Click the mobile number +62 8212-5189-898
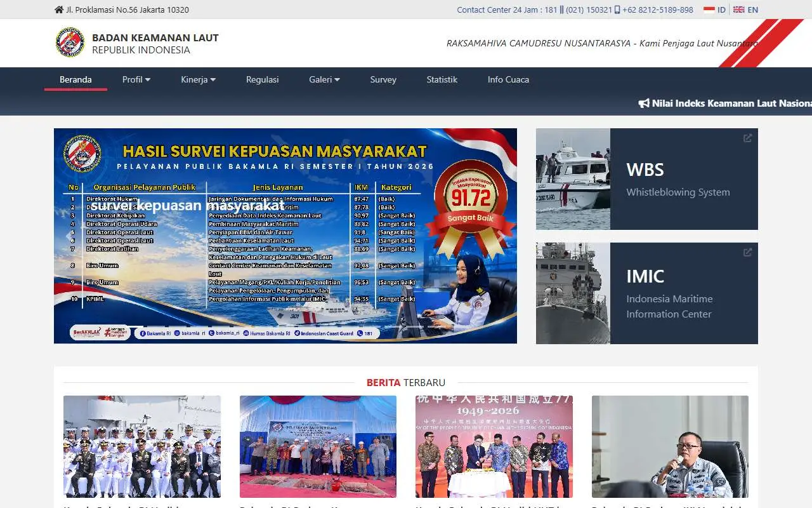This screenshot has height=508, width=812. click(x=658, y=10)
